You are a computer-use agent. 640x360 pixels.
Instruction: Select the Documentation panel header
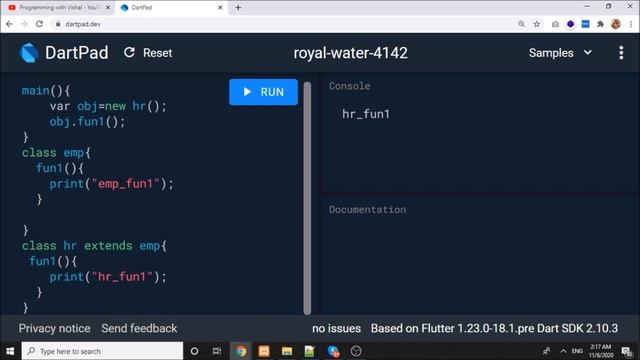[367, 210]
